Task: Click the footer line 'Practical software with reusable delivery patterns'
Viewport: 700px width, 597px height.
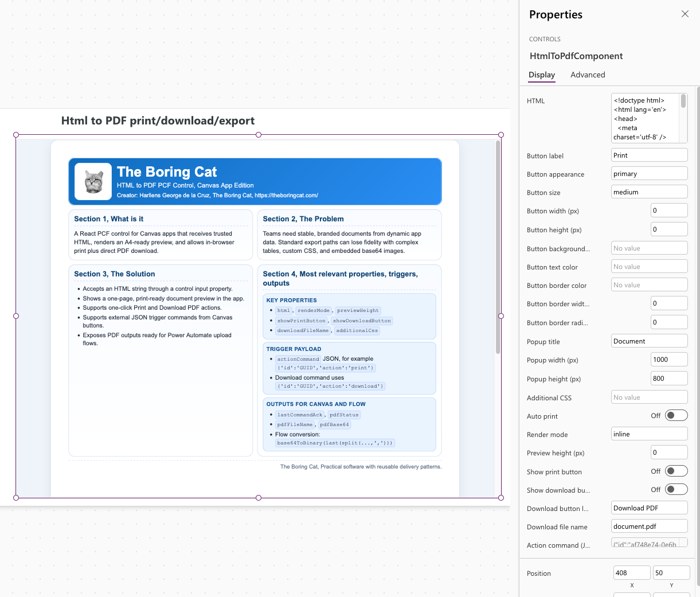Action: coord(381,467)
